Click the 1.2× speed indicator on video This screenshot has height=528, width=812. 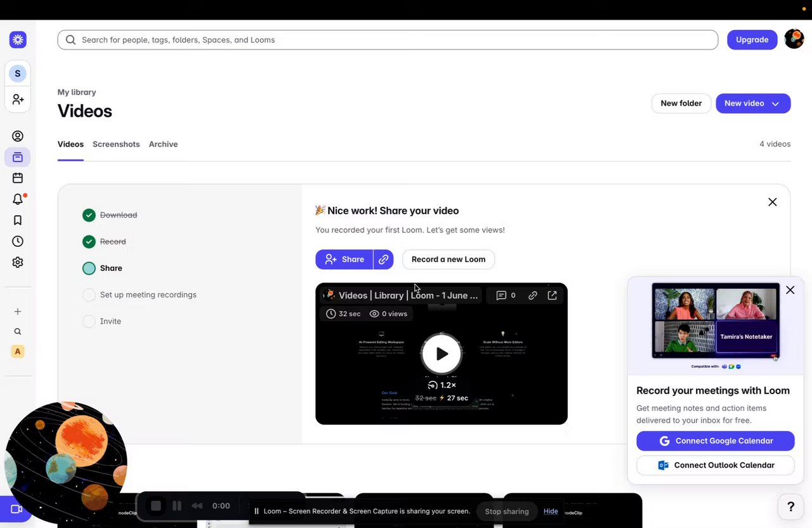click(442, 385)
